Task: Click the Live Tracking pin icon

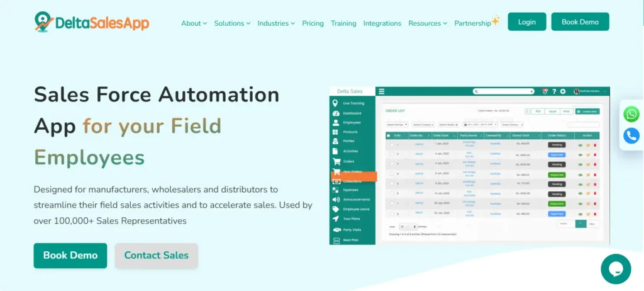Action: click(x=336, y=103)
